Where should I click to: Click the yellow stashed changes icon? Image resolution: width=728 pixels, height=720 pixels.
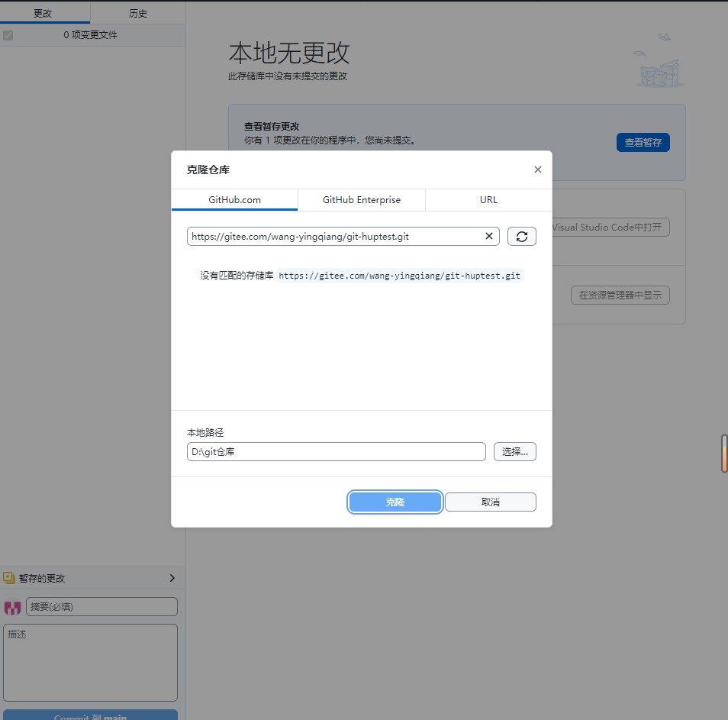click(x=11, y=578)
